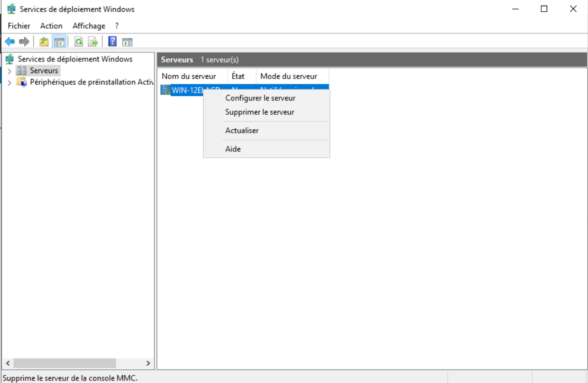Open the Affichage menu
Viewport: 588px width, 383px height.
[x=88, y=26]
